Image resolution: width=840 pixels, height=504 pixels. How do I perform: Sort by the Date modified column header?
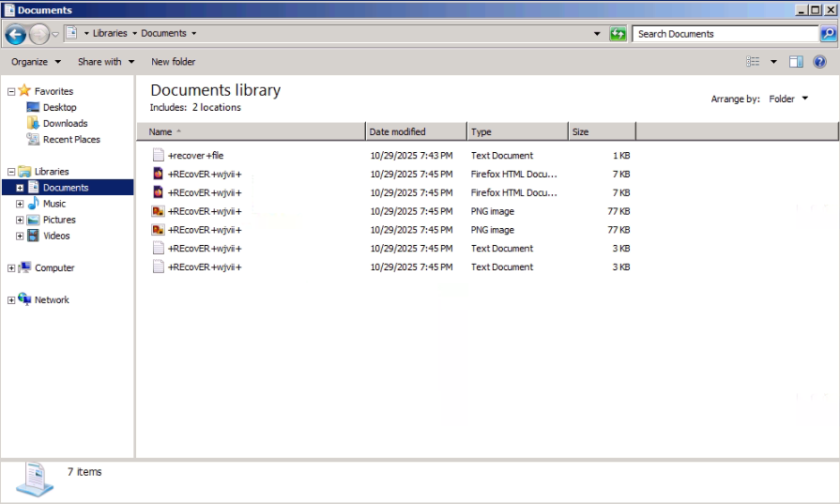click(417, 131)
